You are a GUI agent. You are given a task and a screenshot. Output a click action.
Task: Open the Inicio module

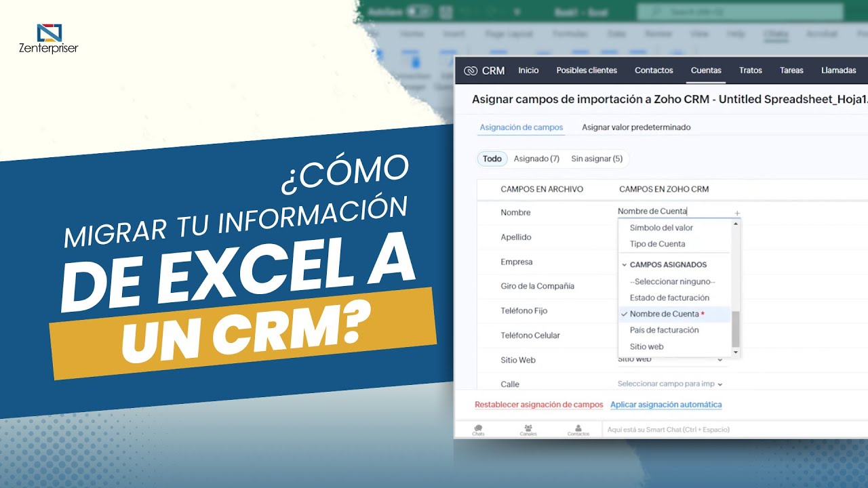click(528, 70)
